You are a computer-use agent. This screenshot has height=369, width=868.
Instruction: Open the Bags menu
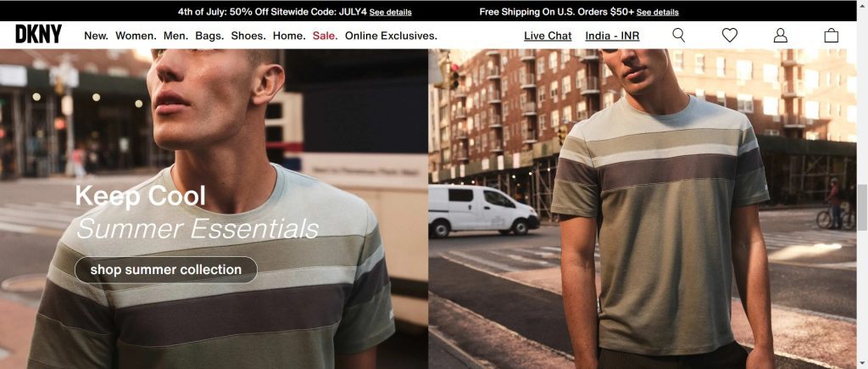(x=209, y=36)
